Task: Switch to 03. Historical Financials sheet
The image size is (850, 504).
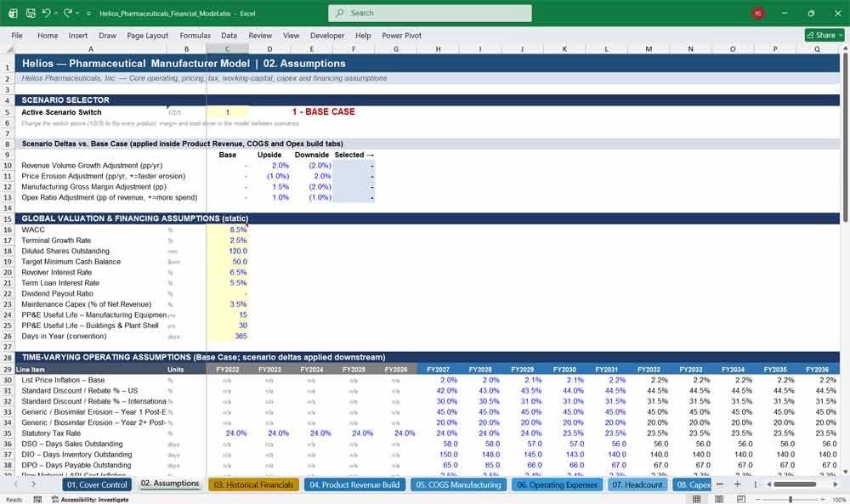Action: tap(253, 484)
